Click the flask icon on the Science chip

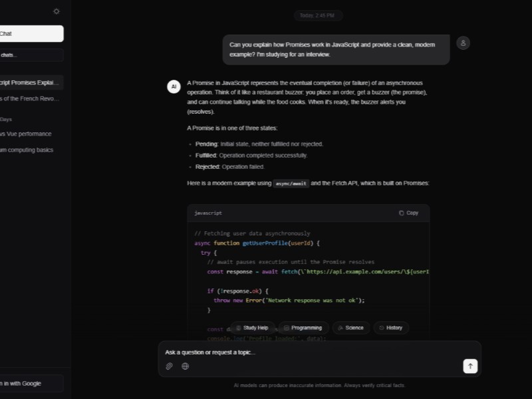click(339, 327)
